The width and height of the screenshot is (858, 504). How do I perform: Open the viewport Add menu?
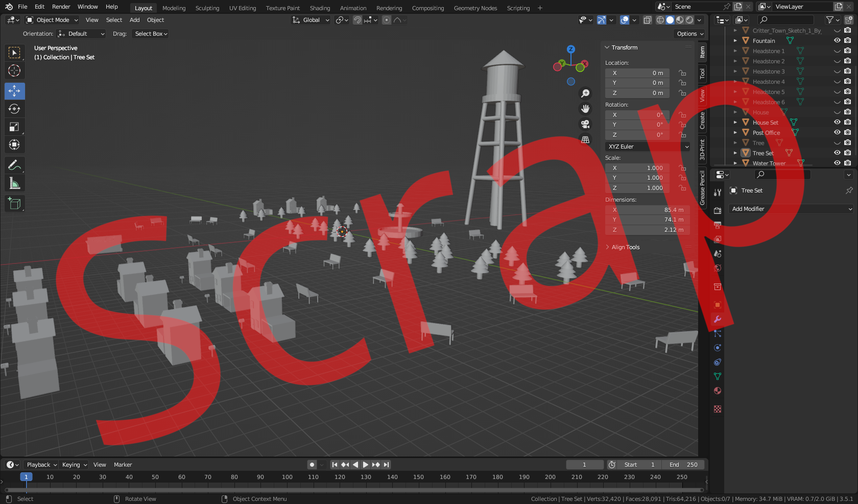(x=135, y=20)
